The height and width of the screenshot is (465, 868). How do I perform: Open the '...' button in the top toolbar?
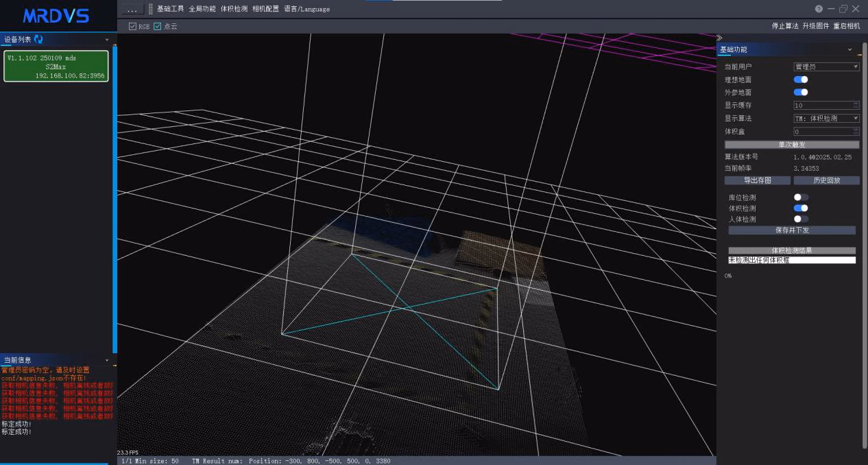pyautogui.click(x=133, y=9)
